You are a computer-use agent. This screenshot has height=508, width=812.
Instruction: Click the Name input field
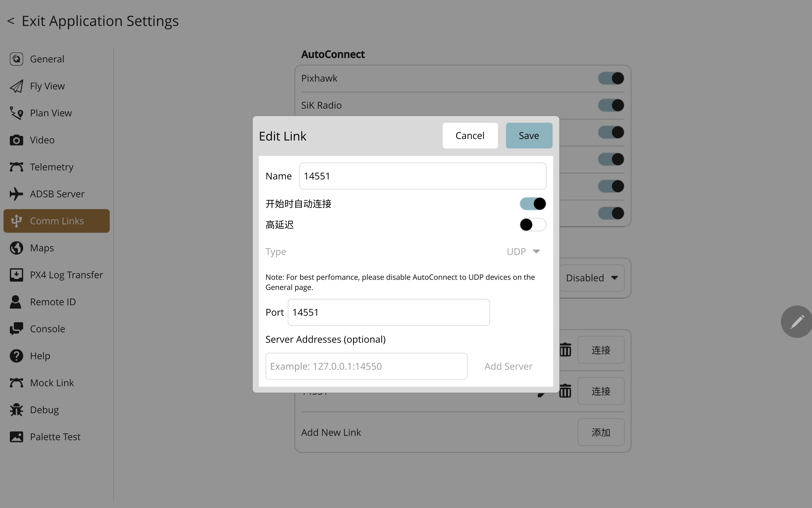422,176
